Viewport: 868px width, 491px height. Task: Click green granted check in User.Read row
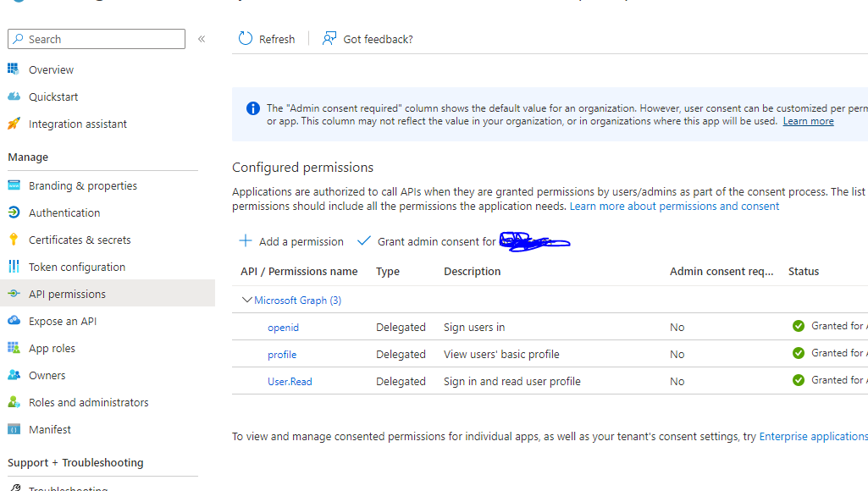click(x=799, y=380)
